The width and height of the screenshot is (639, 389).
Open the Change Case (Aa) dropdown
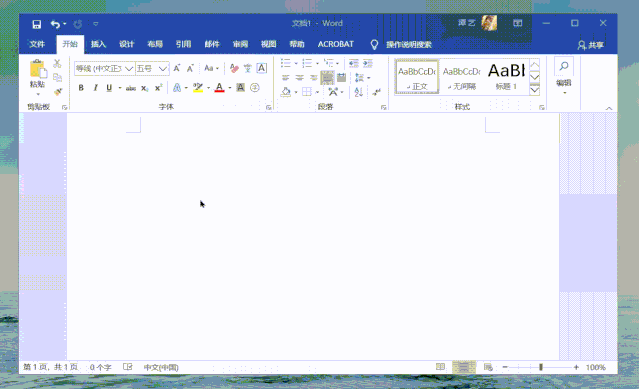pyautogui.click(x=212, y=68)
